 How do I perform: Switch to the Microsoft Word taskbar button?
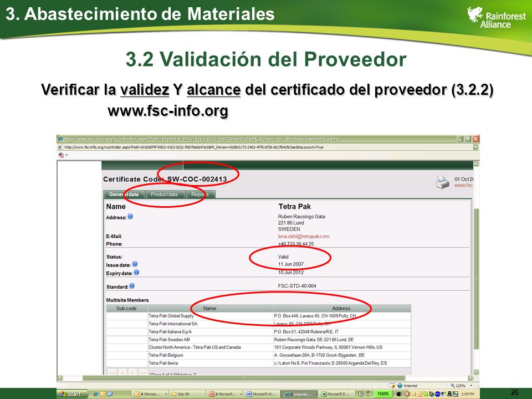click(261, 394)
